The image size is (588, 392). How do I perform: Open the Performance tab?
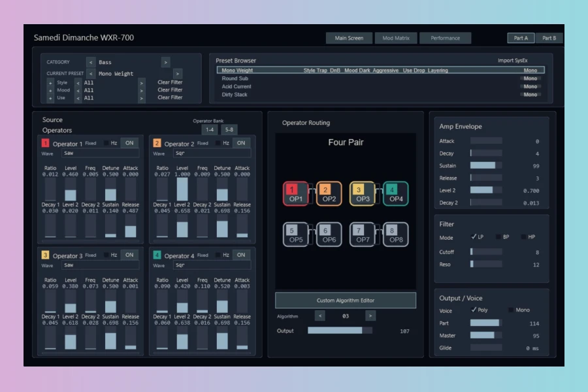click(445, 38)
